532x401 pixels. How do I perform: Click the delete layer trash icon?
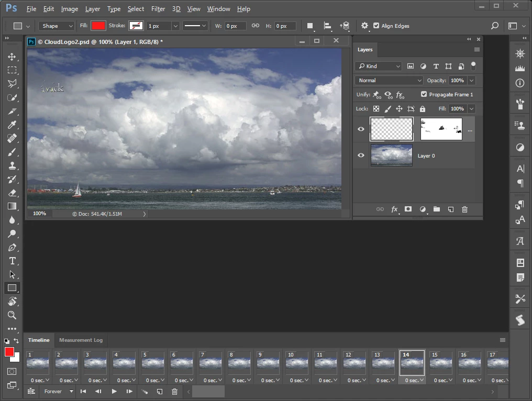(464, 209)
